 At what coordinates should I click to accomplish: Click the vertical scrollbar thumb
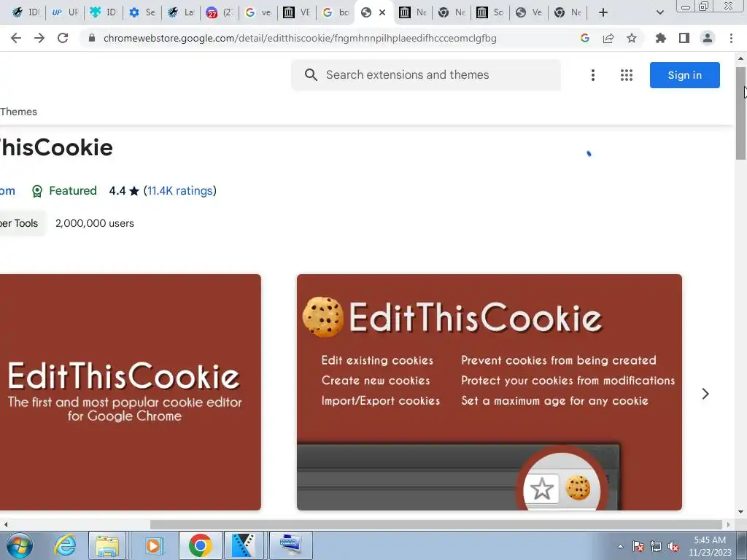(740, 113)
